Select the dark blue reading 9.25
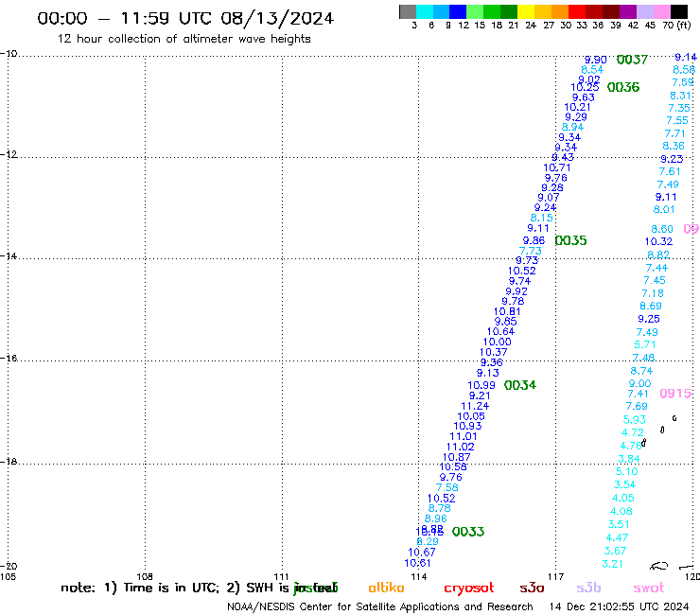 [x=649, y=320]
